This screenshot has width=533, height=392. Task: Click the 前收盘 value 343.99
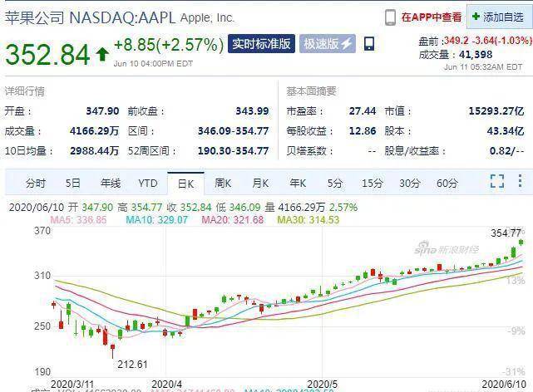(x=252, y=111)
